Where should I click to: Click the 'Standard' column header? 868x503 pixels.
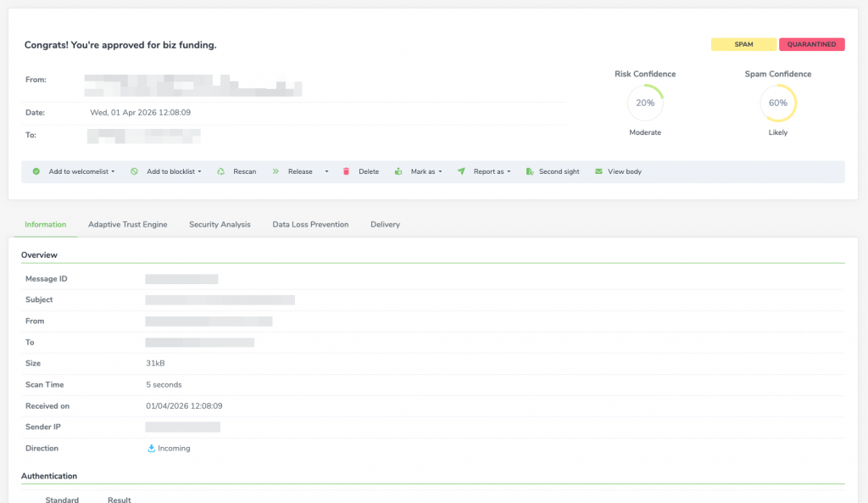(62, 499)
